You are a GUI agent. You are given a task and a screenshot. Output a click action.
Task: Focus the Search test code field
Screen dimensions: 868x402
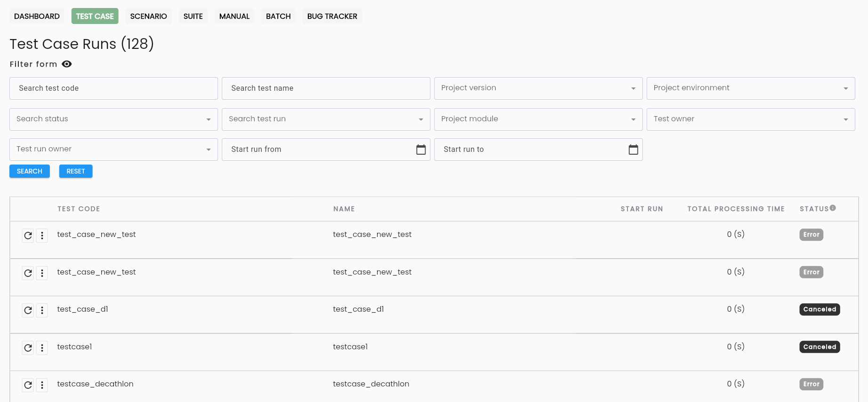[x=113, y=88]
